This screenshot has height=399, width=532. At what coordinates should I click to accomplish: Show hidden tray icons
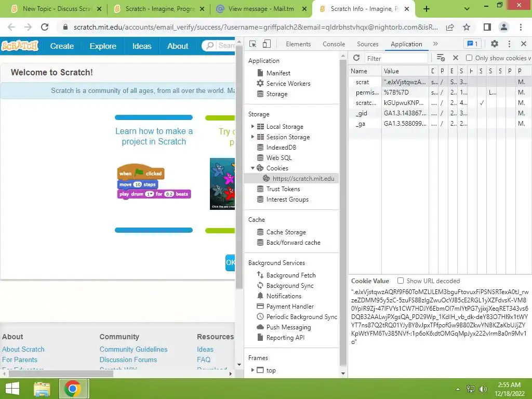458,389
